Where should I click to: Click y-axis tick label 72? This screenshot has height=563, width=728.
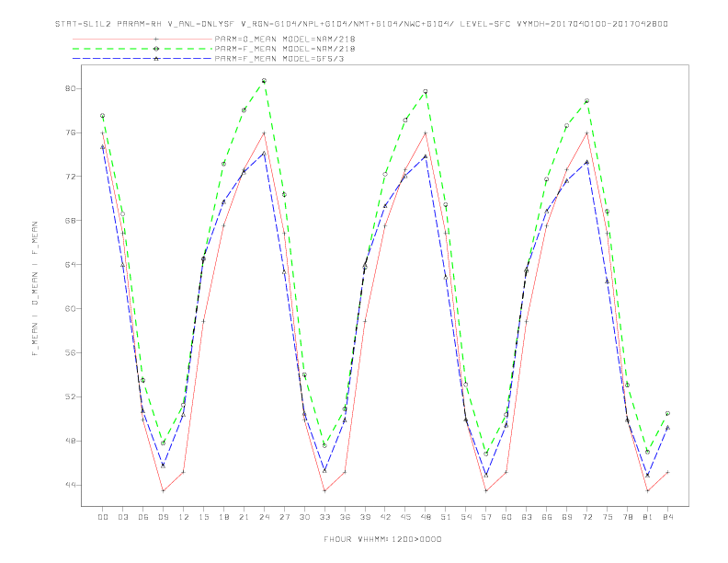point(70,177)
